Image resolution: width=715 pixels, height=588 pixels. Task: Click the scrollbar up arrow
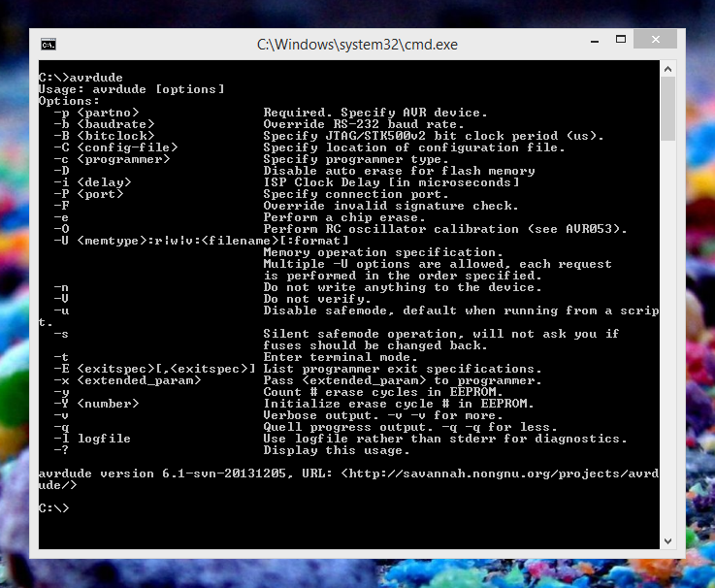coord(667,70)
